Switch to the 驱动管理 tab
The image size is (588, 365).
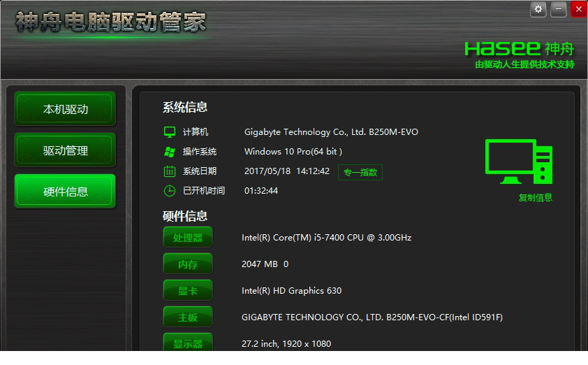[x=65, y=150]
